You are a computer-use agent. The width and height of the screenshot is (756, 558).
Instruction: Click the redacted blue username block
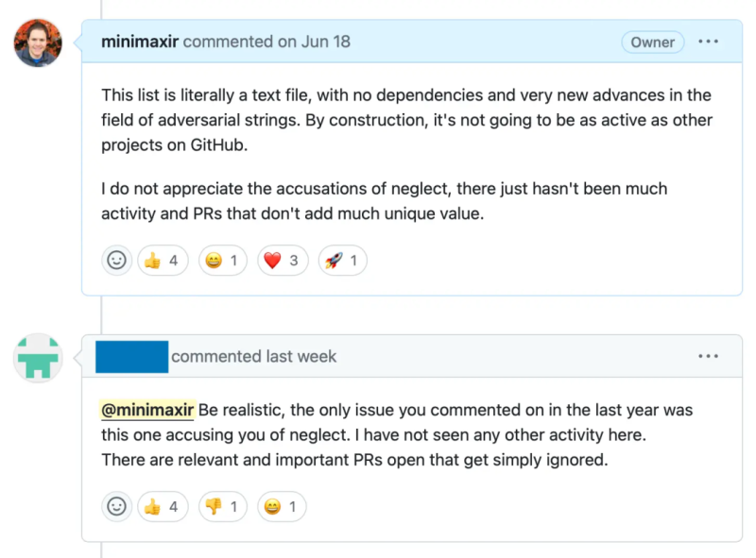point(131,356)
